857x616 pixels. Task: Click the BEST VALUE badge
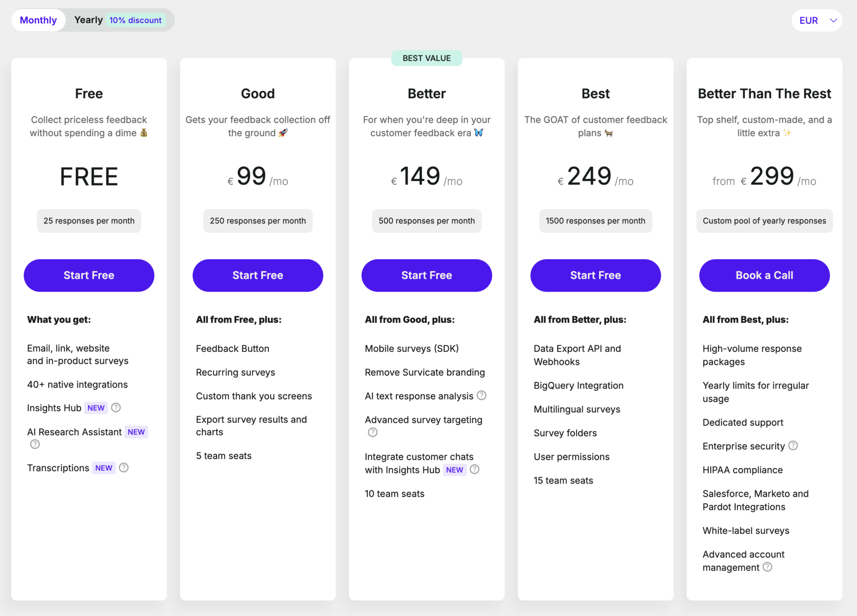click(x=426, y=58)
